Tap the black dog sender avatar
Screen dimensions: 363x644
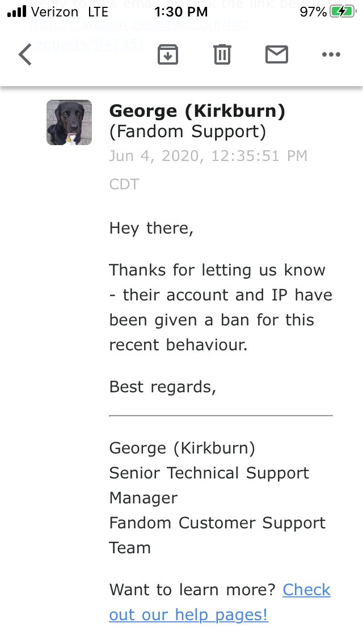coord(69,122)
